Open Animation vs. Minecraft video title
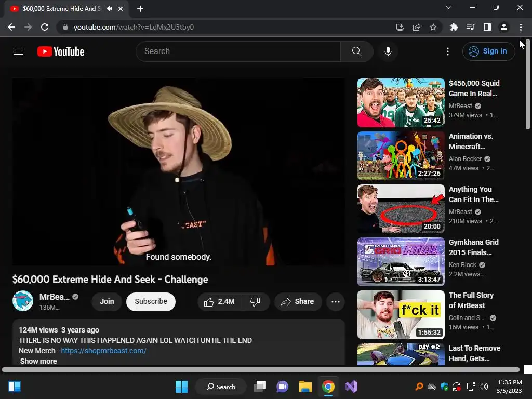 (x=471, y=141)
